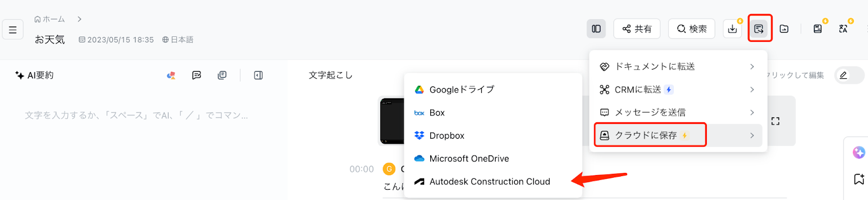Click the export/transfer icon highlighted in red

tap(759, 29)
